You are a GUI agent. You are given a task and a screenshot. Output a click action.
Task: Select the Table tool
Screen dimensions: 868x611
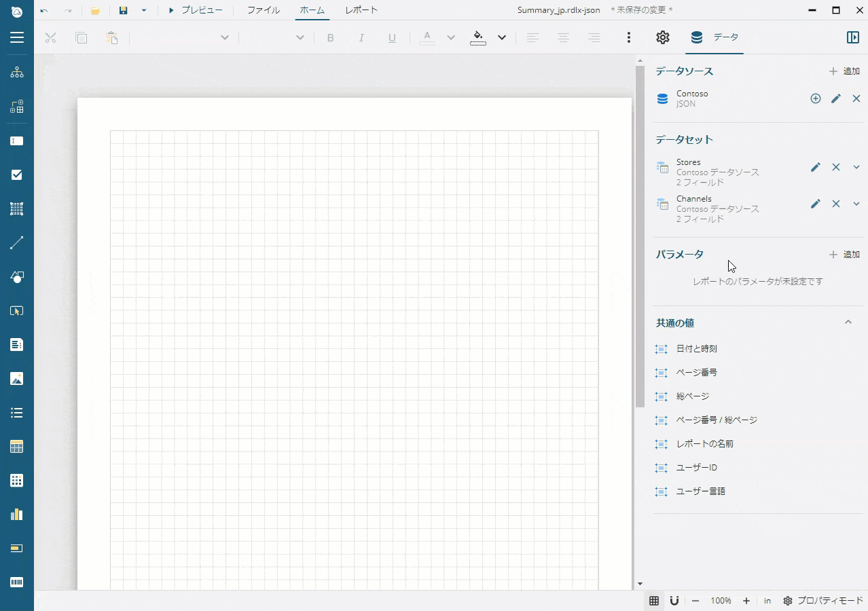coord(16,446)
